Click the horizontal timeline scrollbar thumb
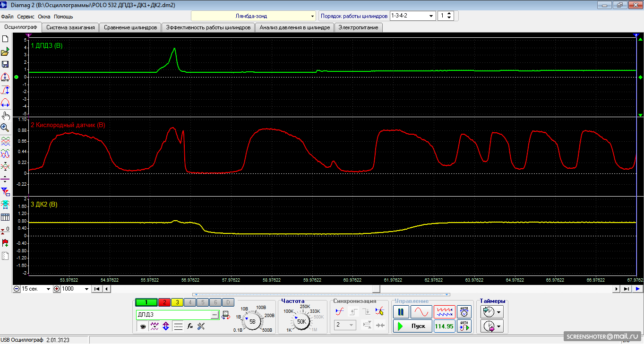 click(376, 289)
